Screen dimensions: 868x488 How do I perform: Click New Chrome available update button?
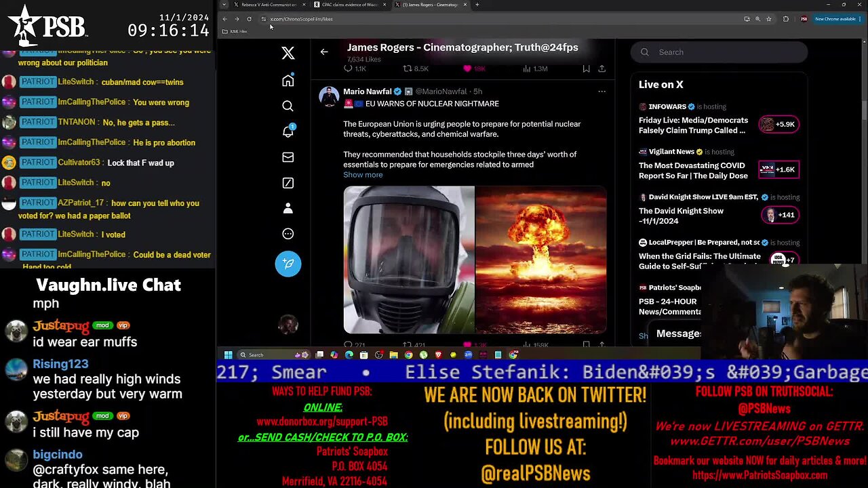837,19
